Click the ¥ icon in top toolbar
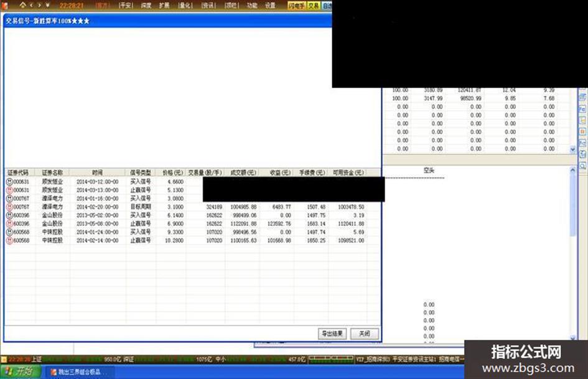The height and width of the screenshot is (379, 588). click(x=48, y=5)
